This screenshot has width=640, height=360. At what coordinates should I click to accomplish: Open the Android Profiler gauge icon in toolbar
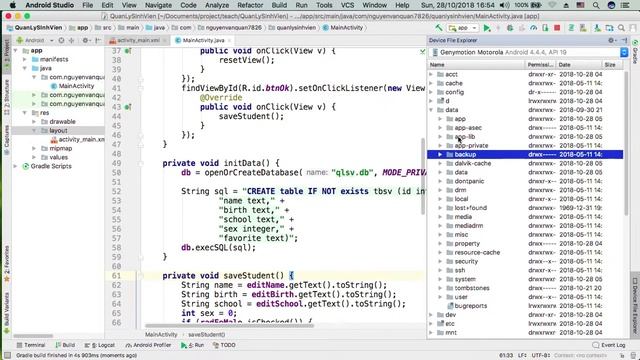point(533,28)
